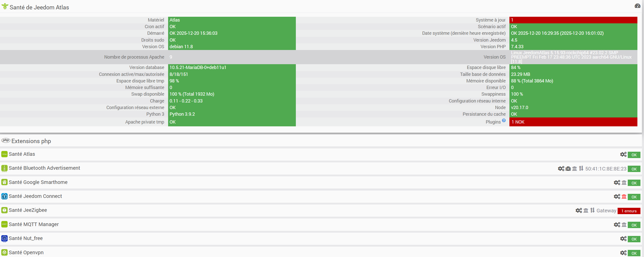Open gears icon for Santé Google Smarthome

click(617, 183)
